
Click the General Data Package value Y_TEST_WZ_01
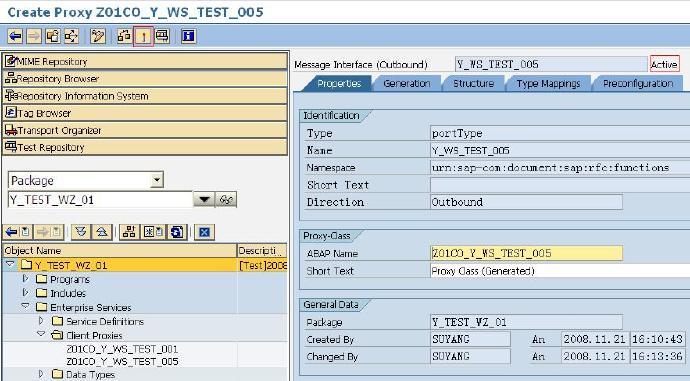[526, 322]
